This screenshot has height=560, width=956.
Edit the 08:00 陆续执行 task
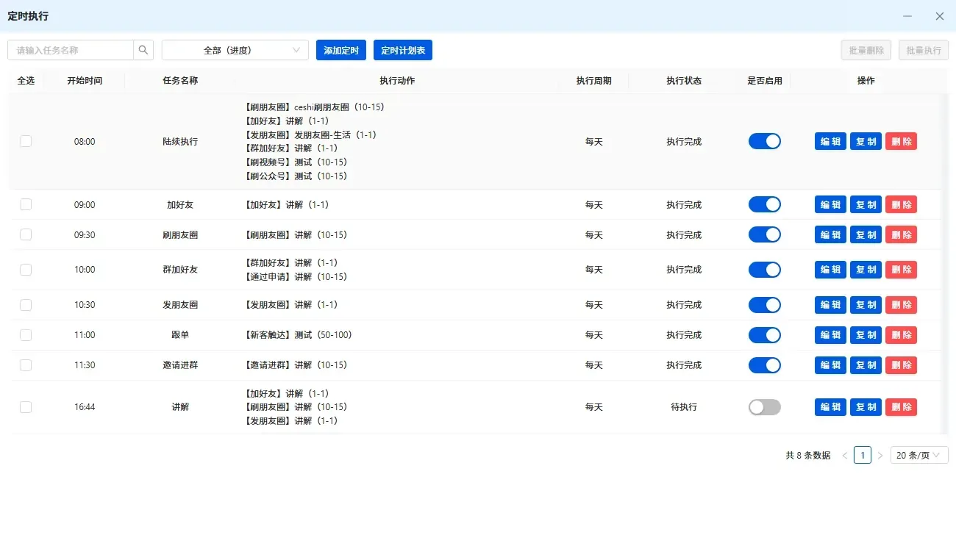coord(830,141)
